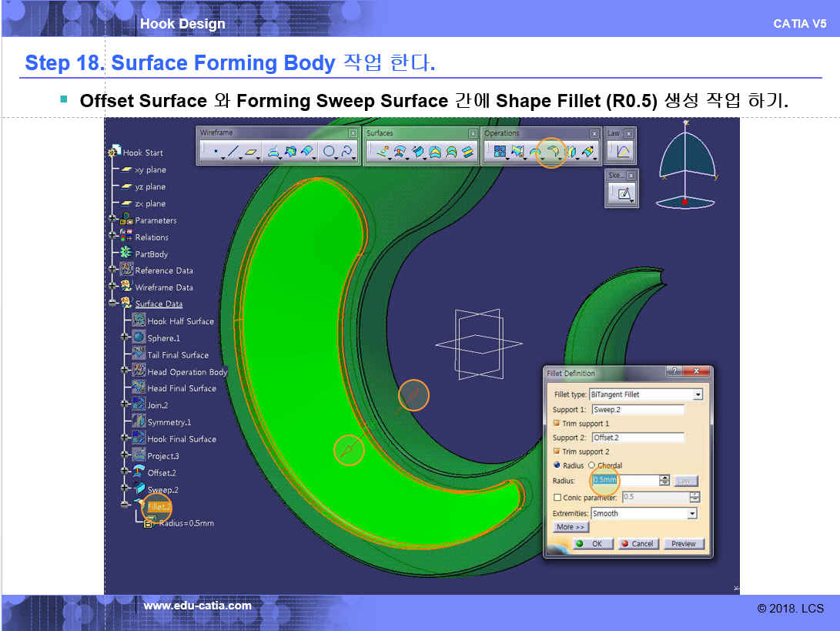The image size is (840, 631).
Task: Select the Chordal radio button
Action: click(591, 465)
